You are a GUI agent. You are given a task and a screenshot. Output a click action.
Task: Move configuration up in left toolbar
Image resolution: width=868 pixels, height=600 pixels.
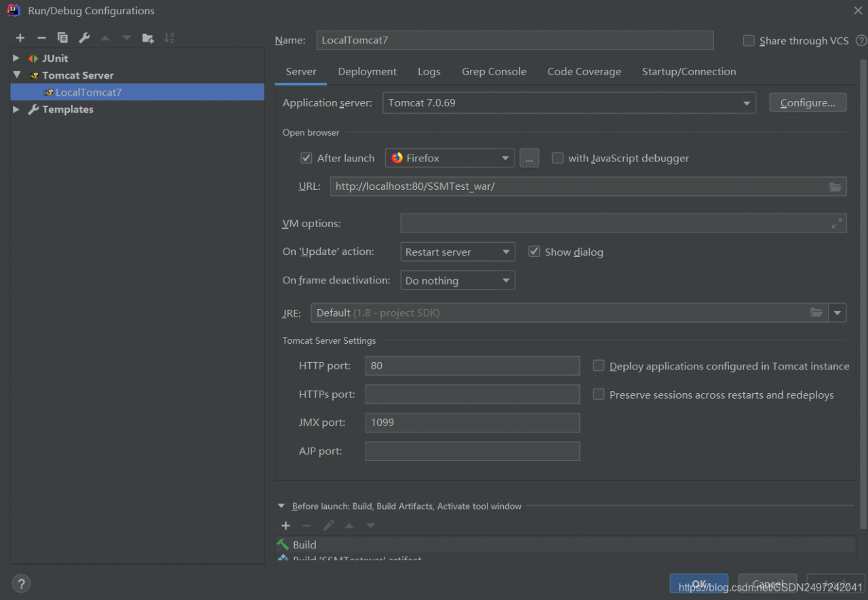(105, 38)
